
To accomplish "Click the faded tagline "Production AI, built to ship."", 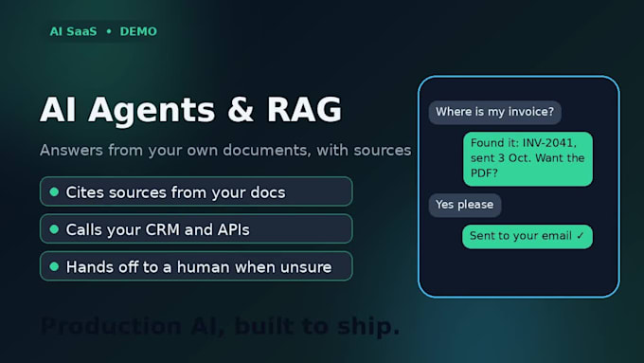I will (x=220, y=327).
